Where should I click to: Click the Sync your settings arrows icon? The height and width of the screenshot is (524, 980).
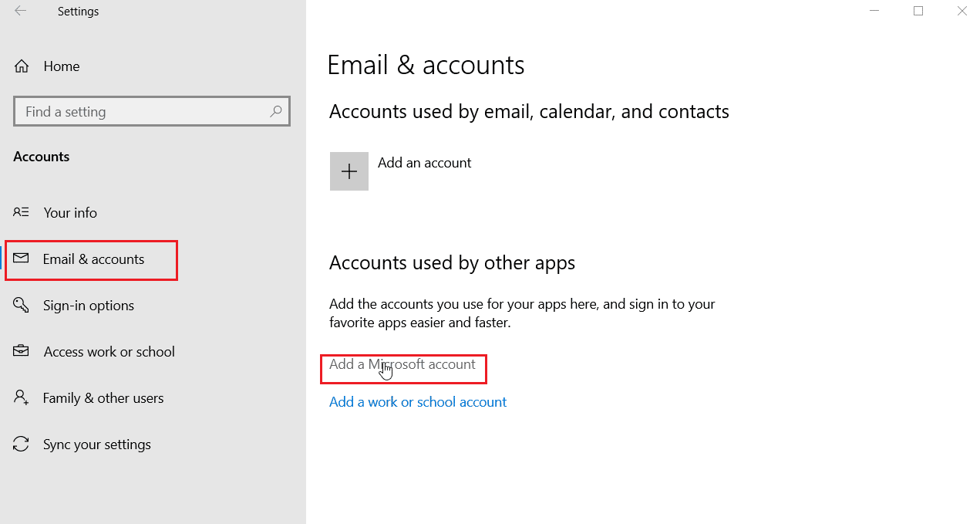[21, 445]
